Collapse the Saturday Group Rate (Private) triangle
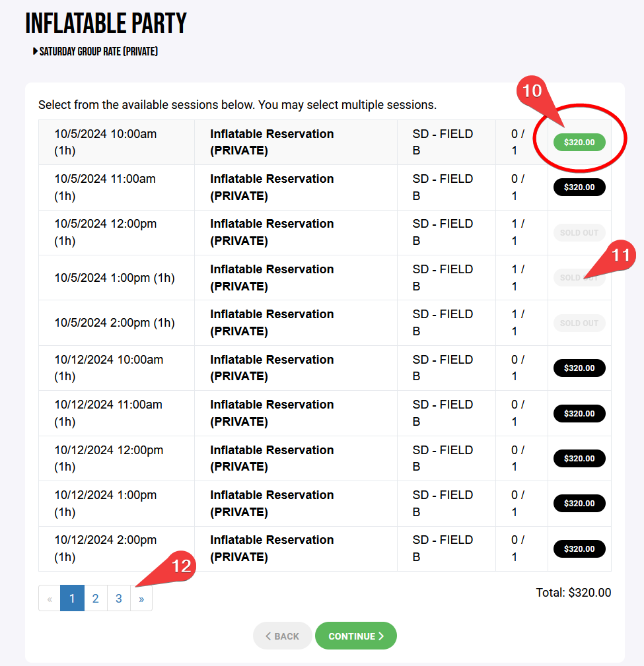The width and height of the screenshot is (644, 666). click(x=35, y=51)
